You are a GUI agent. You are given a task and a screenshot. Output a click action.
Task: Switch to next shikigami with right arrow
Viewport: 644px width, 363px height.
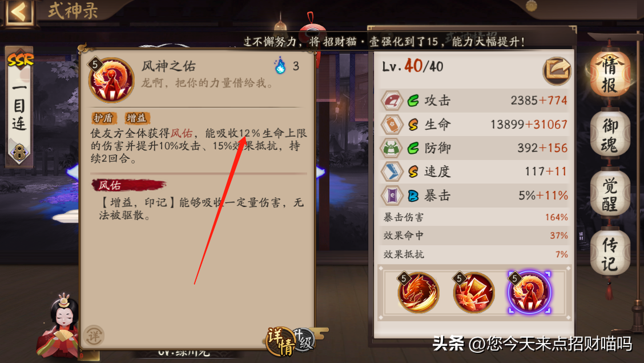[x=321, y=172]
